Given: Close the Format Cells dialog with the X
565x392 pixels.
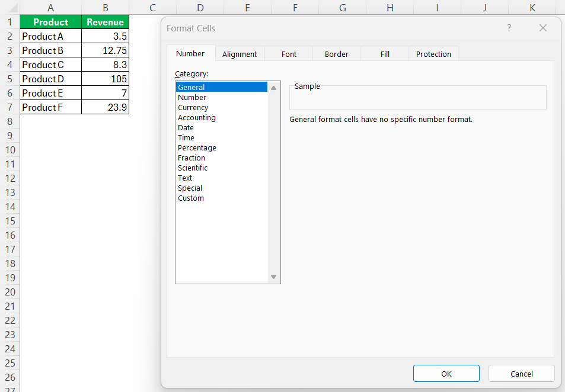Looking at the screenshot, I should [x=542, y=28].
